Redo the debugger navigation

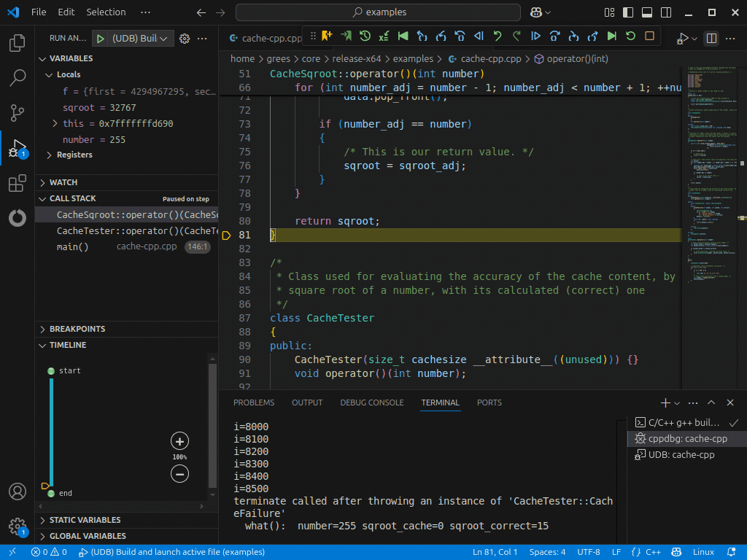pos(517,36)
